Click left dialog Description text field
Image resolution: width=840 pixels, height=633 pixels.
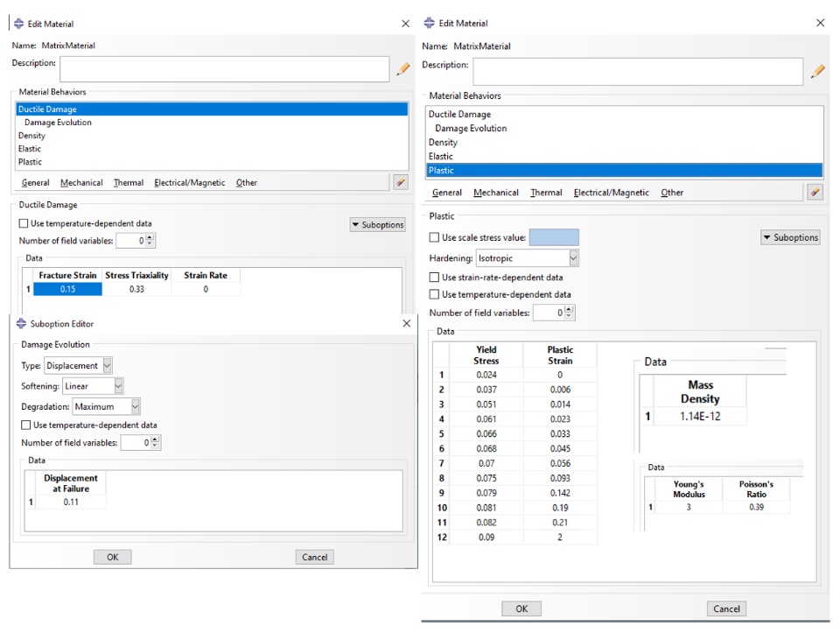tap(225, 69)
